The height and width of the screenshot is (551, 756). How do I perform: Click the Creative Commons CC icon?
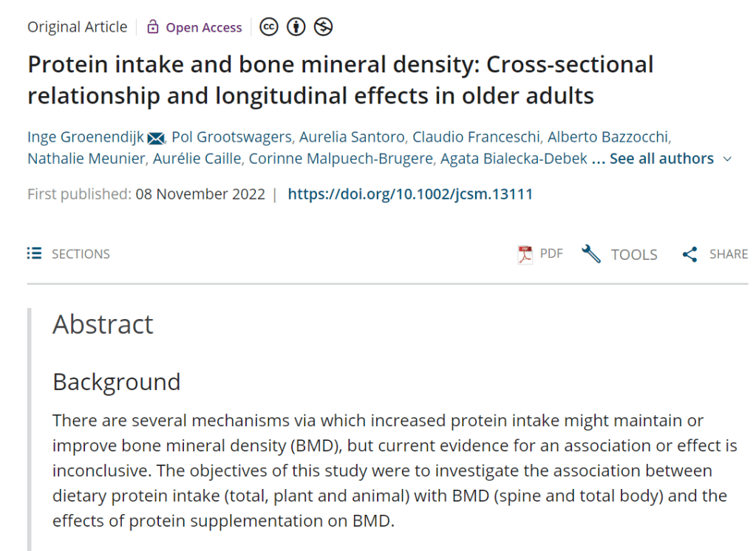269,27
